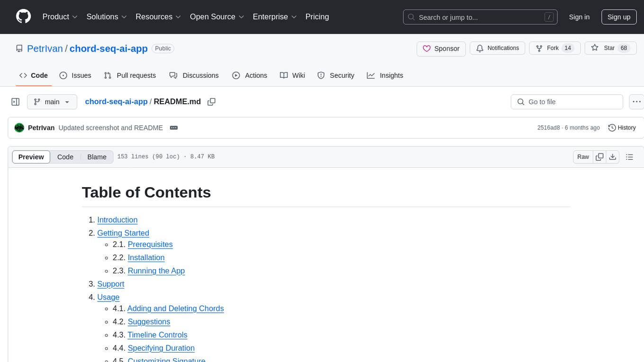Download the raw file

[612, 157]
